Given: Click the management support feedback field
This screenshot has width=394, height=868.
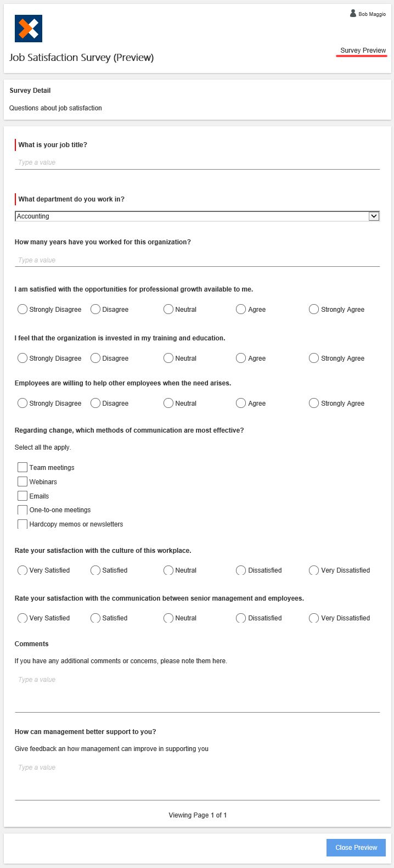Looking at the screenshot, I should (197, 767).
